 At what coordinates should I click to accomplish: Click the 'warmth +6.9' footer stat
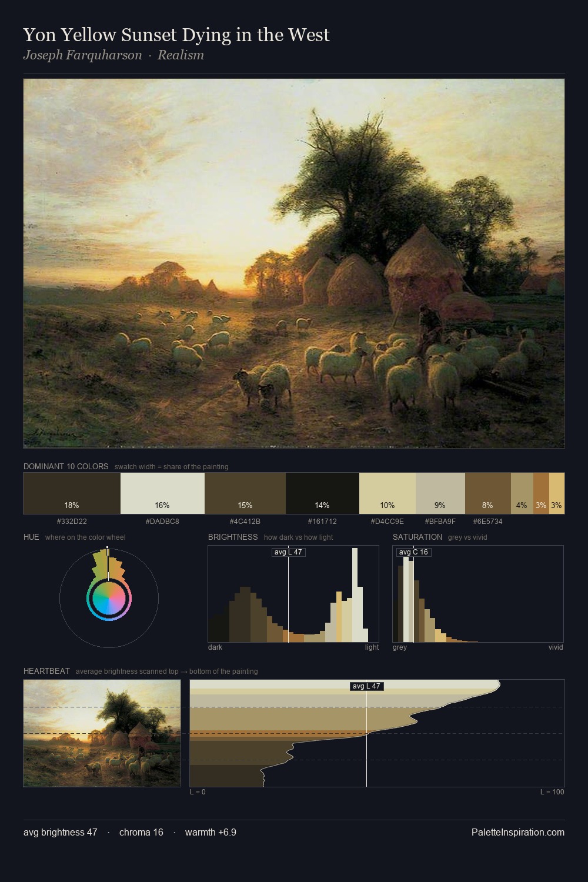coord(211,832)
